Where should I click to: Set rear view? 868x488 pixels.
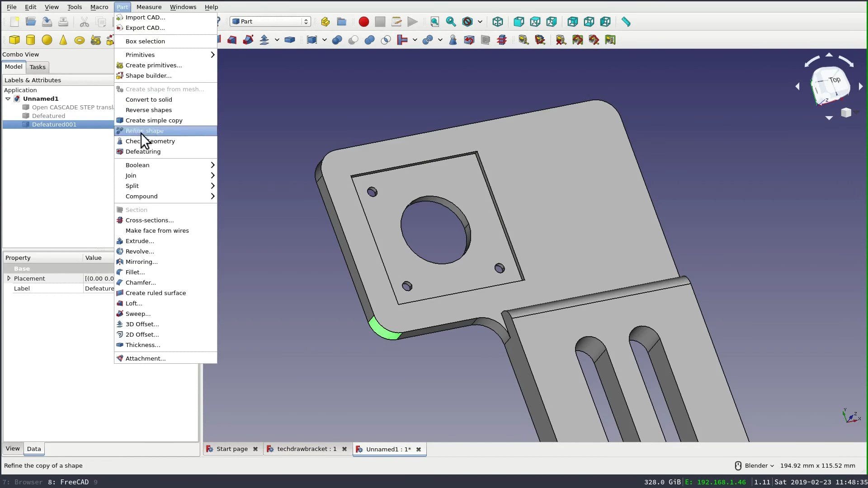click(x=572, y=22)
